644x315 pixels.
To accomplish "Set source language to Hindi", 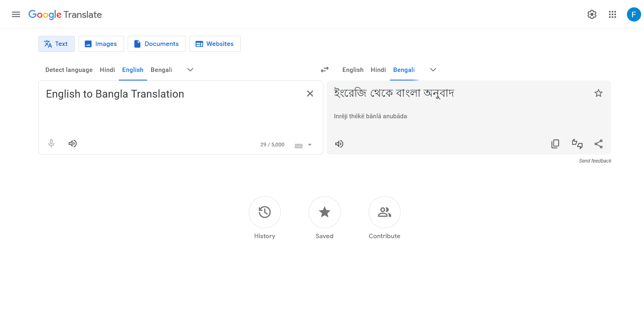I will pos(107,70).
